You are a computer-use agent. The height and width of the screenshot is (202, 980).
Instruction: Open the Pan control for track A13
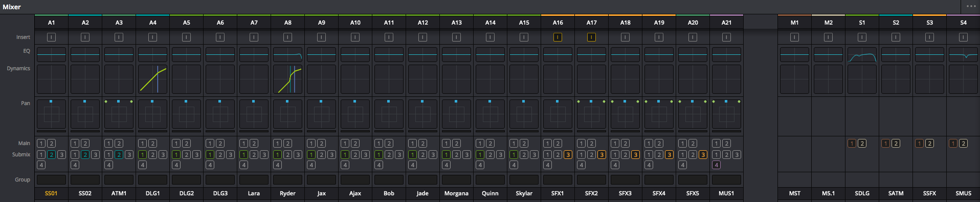(x=456, y=114)
